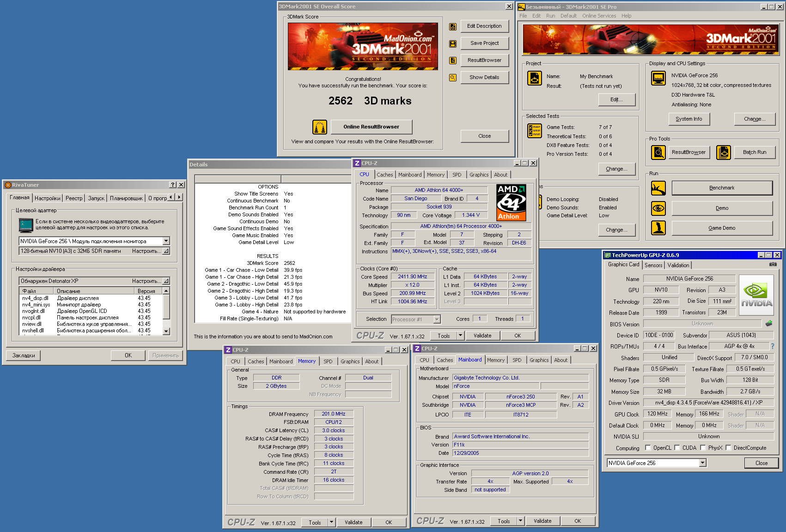Click the AMD Athlon 64 logo in CPU-Z
The image size is (786, 532).
[511, 202]
